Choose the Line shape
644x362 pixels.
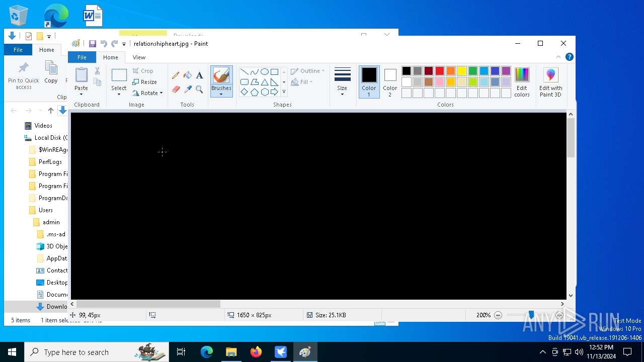[x=244, y=71]
